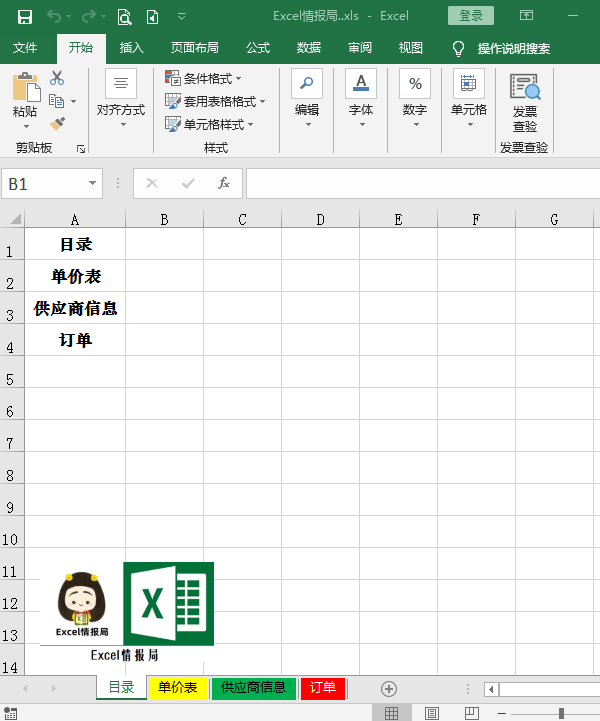Open the 套用表格格式 table format menu
600x721 pixels.
215,101
